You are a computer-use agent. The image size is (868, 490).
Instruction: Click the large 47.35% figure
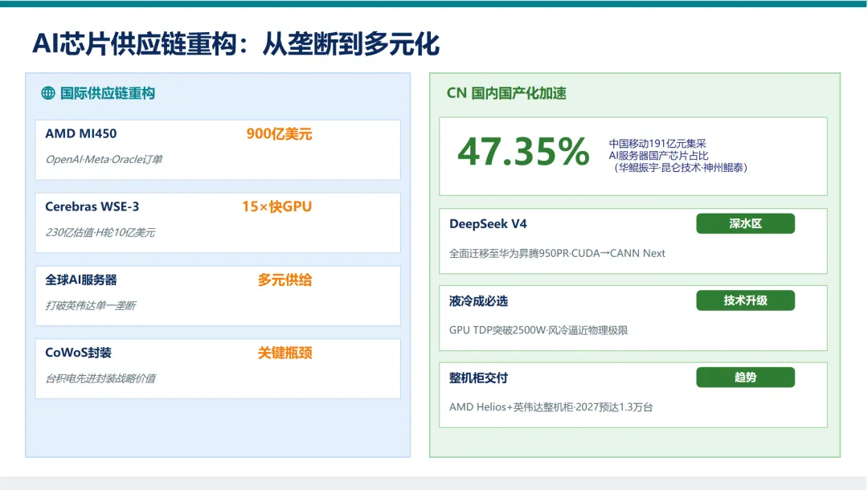523,152
